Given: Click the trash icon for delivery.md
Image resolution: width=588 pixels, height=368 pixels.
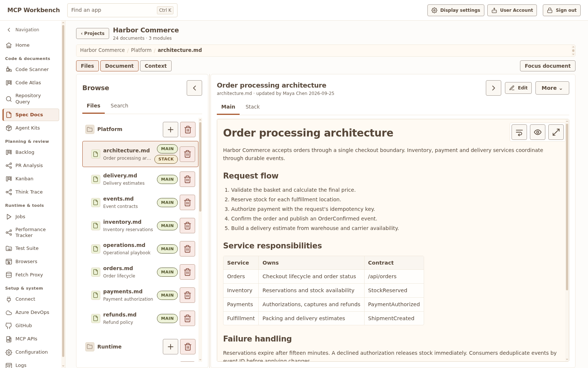Looking at the screenshot, I should click(x=187, y=179).
